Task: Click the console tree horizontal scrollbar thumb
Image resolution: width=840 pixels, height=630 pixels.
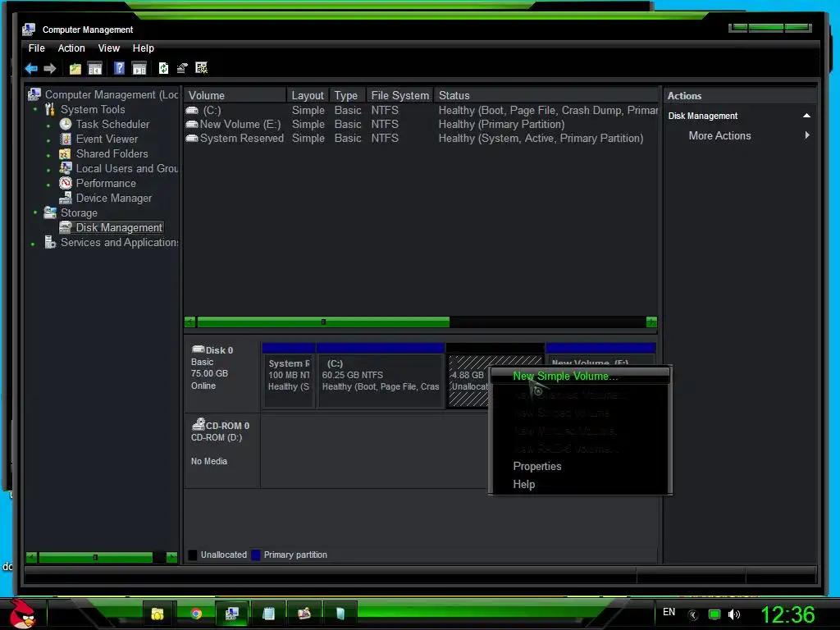Action: point(95,557)
